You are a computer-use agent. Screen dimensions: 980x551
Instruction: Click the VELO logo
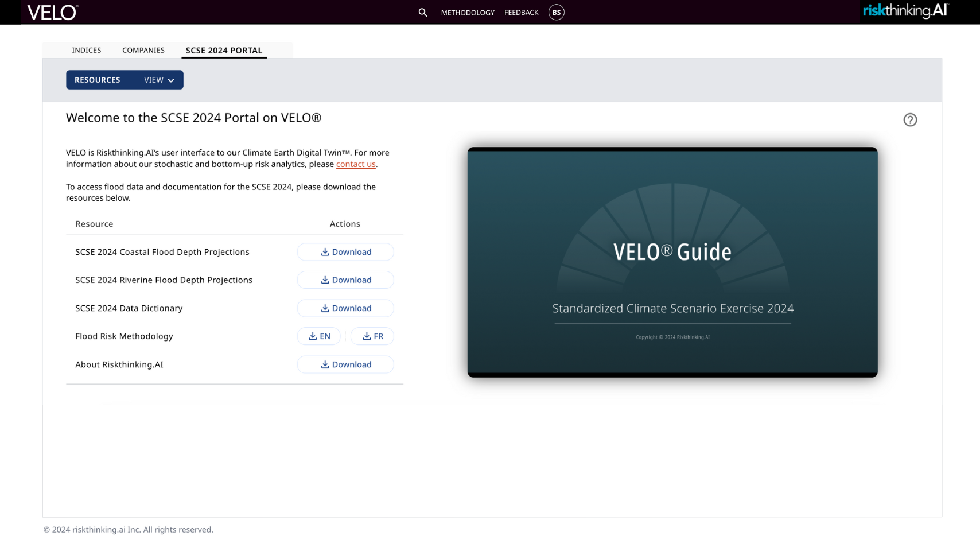[x=52, y=12]
